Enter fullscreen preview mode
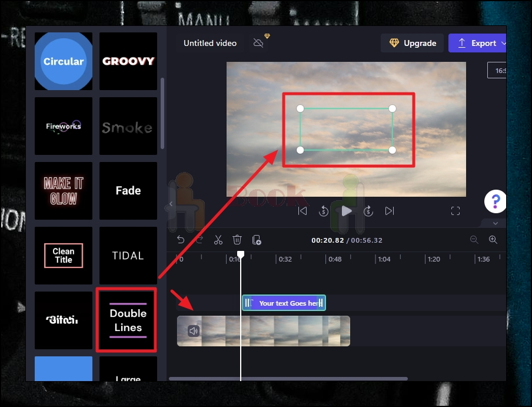The image size is (532, 407). 455,211
